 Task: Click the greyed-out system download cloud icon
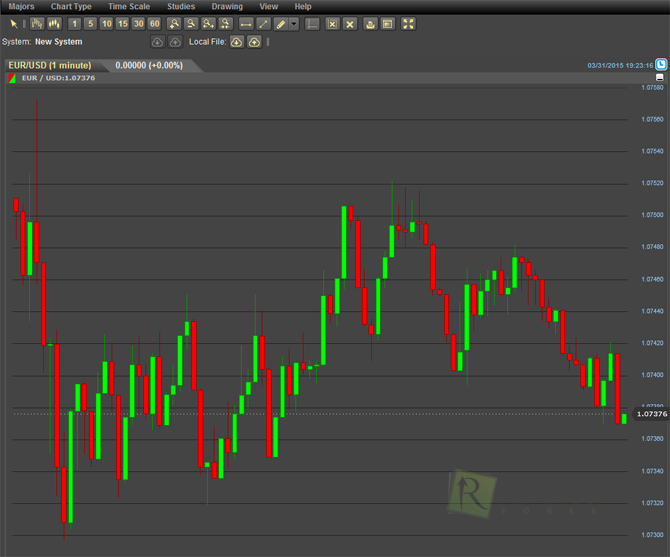pyautogui.click(x=158, y=42)
